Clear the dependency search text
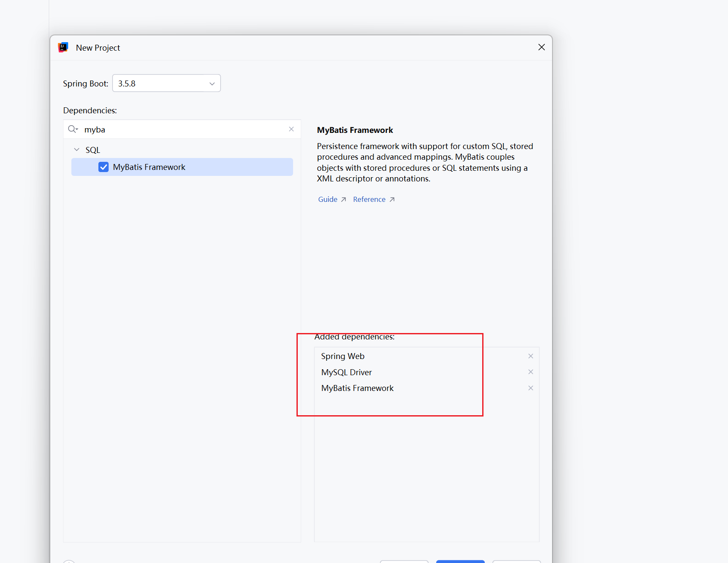This screenshot has height=563, width=728. tap(291, 129)
